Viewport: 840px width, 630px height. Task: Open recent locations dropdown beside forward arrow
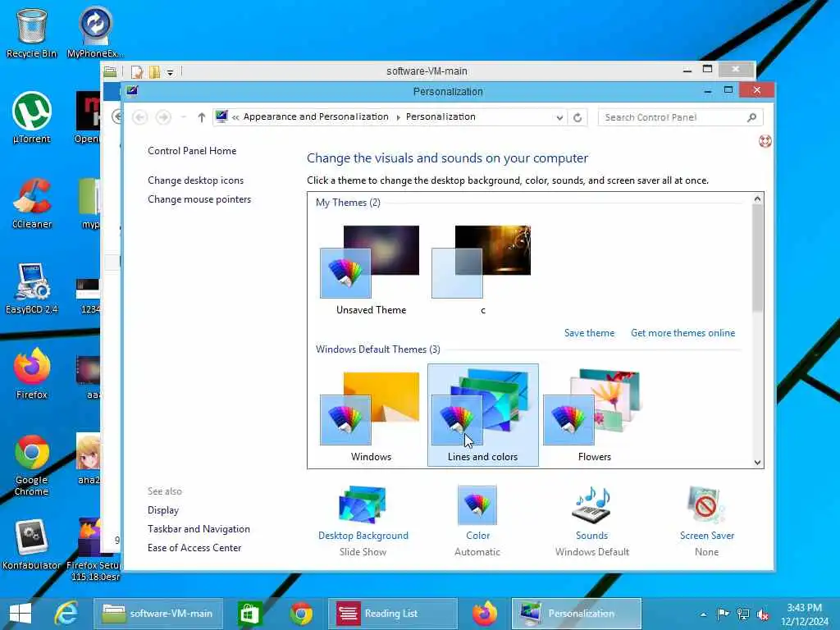tap(183, 117)
